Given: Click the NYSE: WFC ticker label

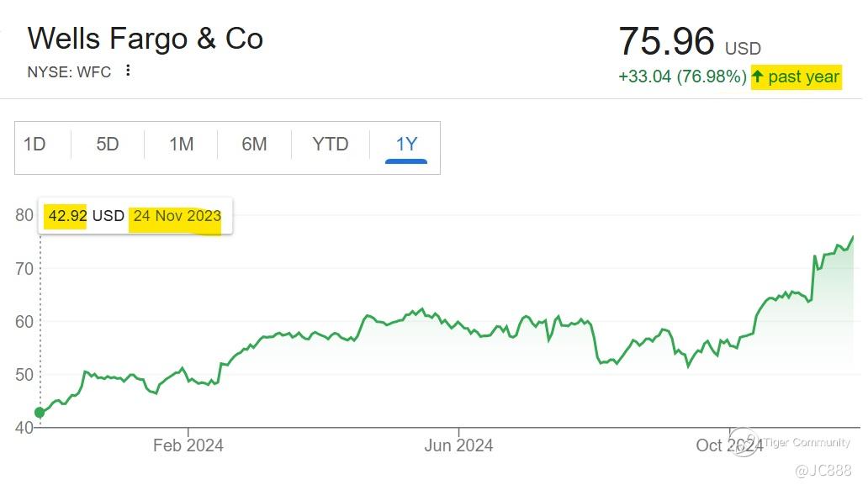Looking at the screenshot, I should (x=69, y=72).
